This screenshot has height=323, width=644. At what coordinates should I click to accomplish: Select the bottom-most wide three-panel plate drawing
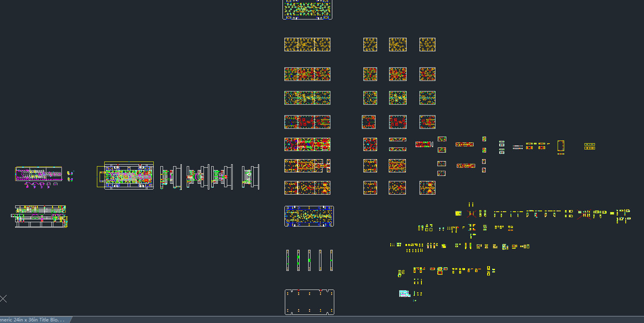pos(307,188)
